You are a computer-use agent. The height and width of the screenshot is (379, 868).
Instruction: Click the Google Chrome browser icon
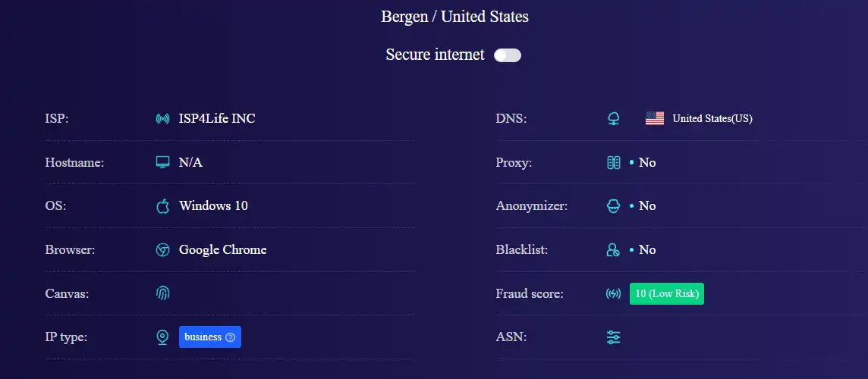click(x=162, y=250)
